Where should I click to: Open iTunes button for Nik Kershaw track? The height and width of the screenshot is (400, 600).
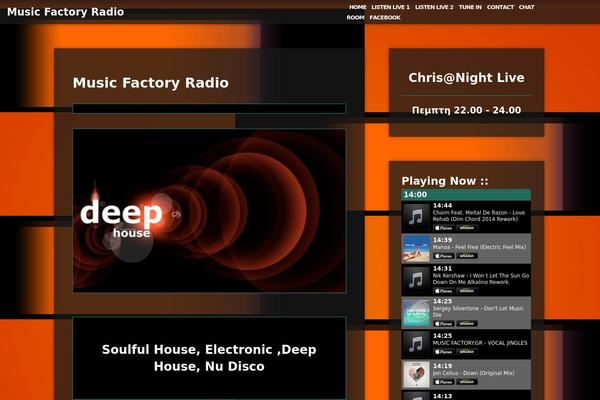point(443,291)
